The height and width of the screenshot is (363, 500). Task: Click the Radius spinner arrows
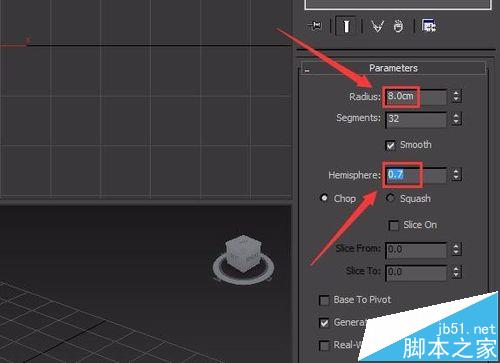(456, 96)
